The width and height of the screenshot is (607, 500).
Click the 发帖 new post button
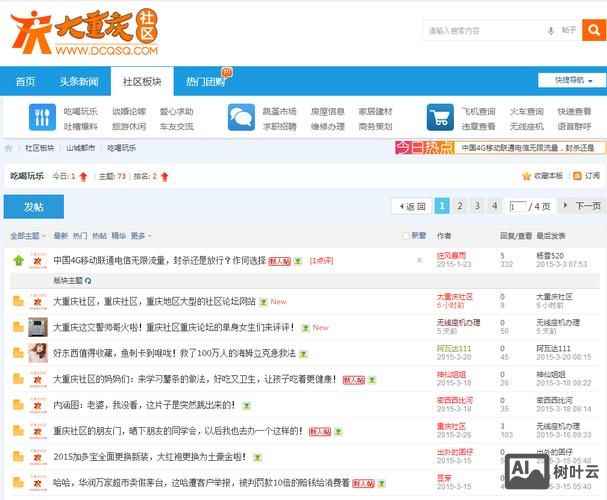pos(34,207)
